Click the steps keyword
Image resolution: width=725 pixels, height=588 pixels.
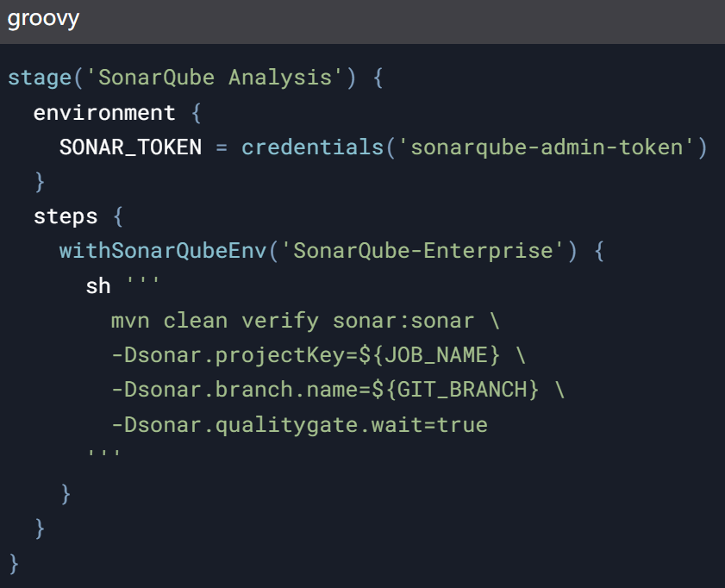point(66,216)
